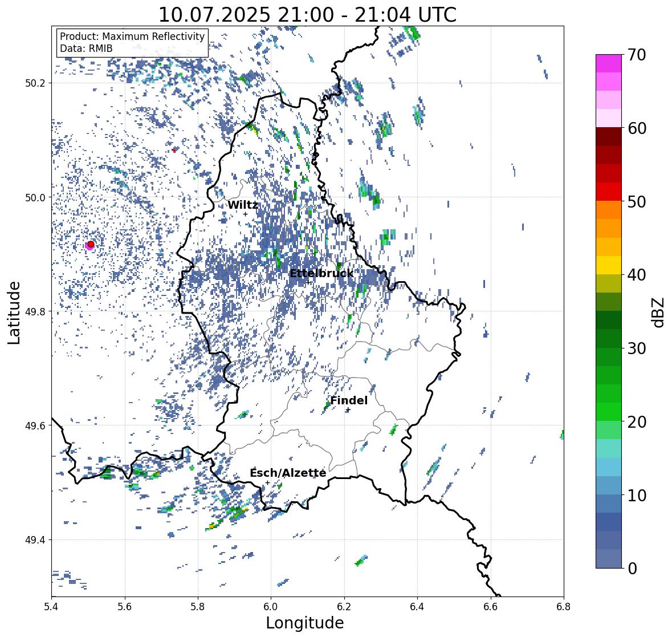Click the 5.8 longitude tick label

pyautogui.click(x=198, y=607)
